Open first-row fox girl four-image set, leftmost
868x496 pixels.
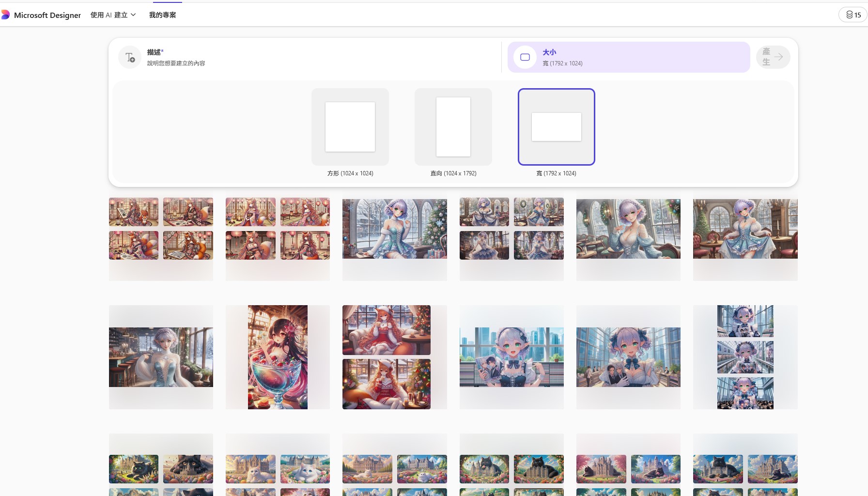[161, 229]
